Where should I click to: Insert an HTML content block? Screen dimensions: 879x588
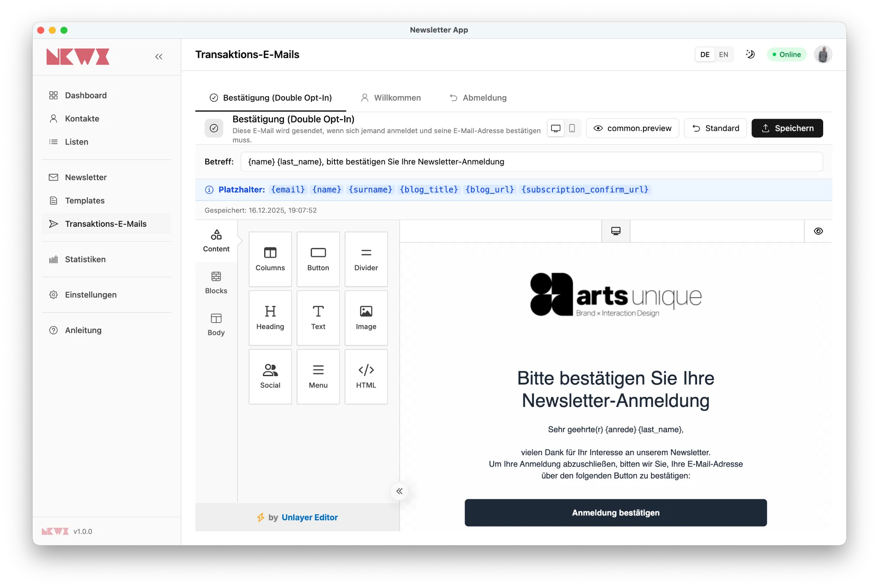(x=366, y=376)
